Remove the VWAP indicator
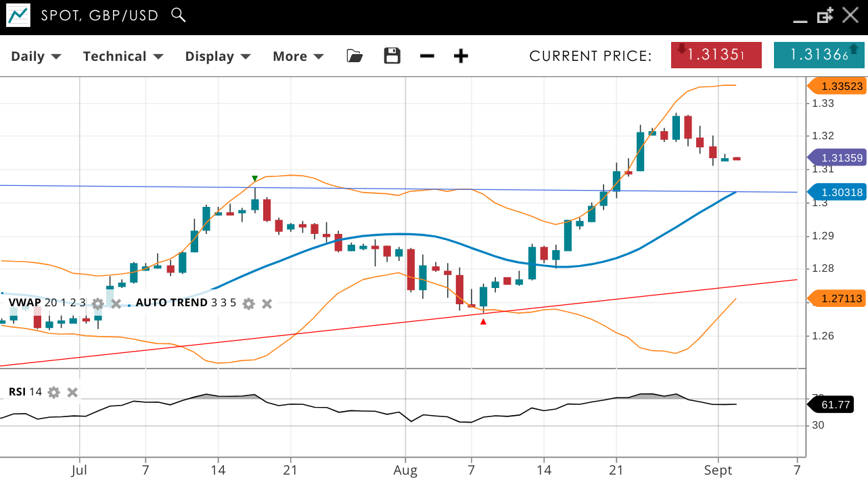 coord(116,303)
